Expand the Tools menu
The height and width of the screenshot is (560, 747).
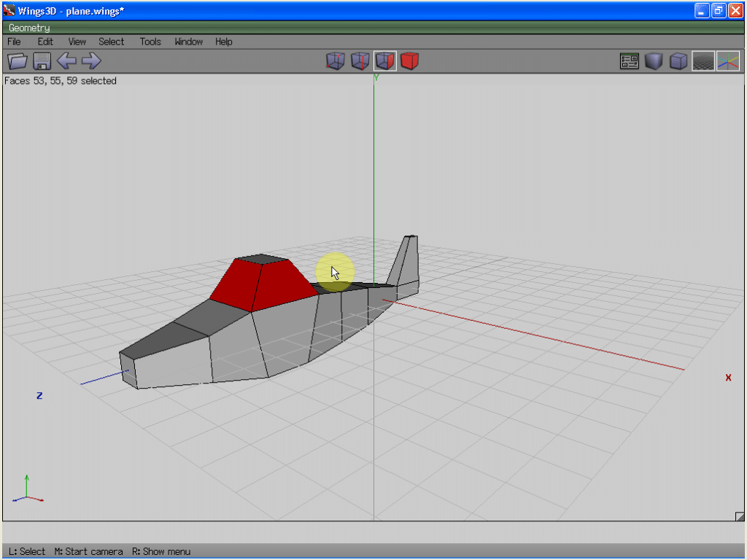pos(150,42)
